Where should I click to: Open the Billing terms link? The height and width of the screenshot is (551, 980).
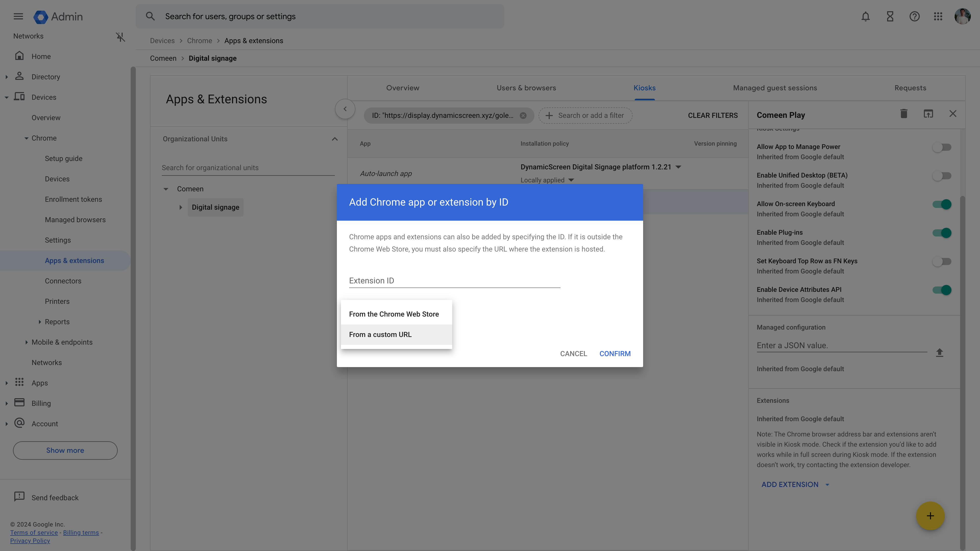pos(81,532)
